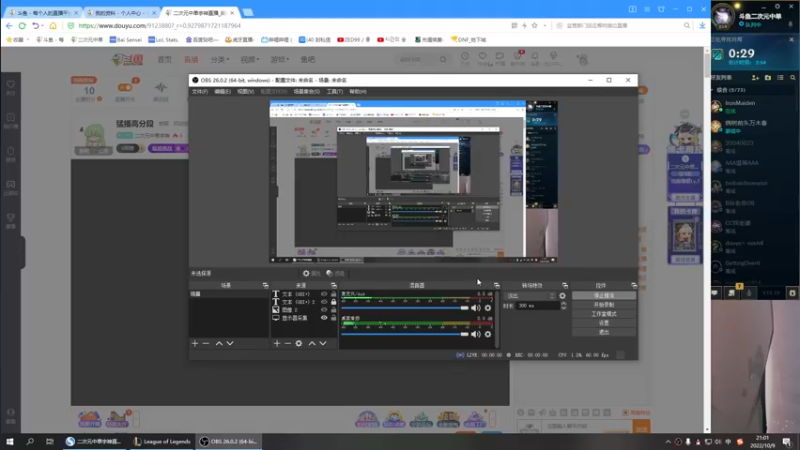The height and width of the screenshot is (450, 800).
Task: Click 工作室模式 studio mode button
Action: coord(604,314)
